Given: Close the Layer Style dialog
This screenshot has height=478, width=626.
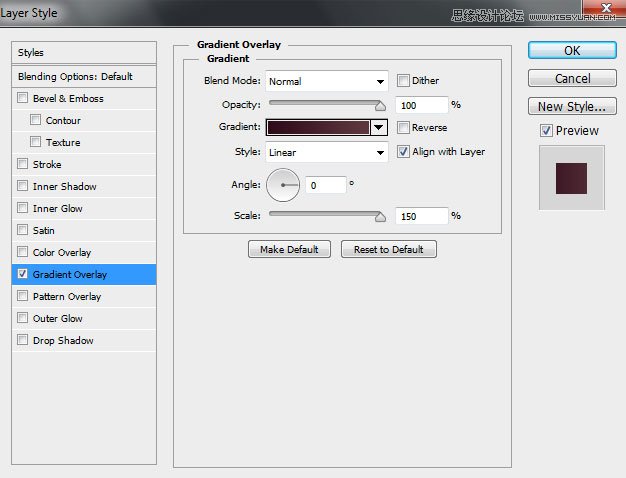Looking at the screenshot, I should pyautogui.click(x=606, y=8).
